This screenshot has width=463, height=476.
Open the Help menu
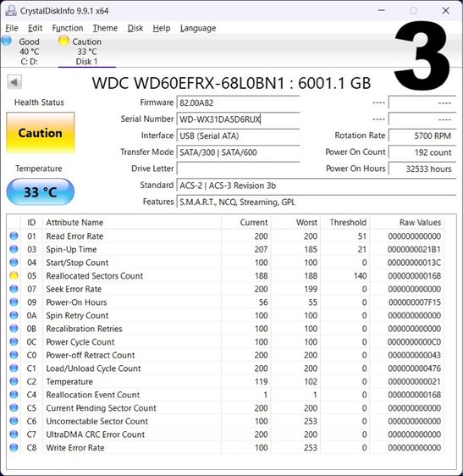162,28
